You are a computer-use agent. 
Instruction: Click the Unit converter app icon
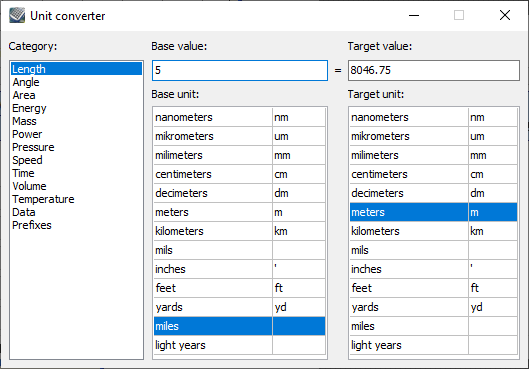tap(17, 16)
